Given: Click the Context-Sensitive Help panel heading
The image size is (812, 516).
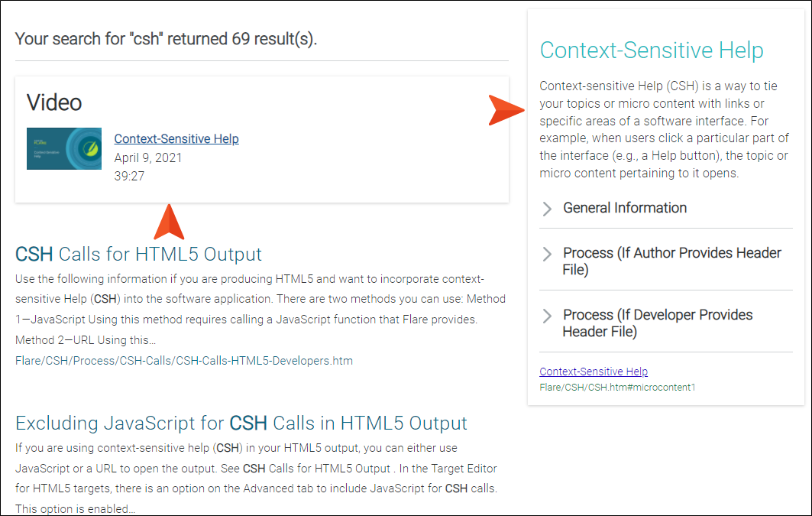Looking at the screenshot, I should 652,50.
